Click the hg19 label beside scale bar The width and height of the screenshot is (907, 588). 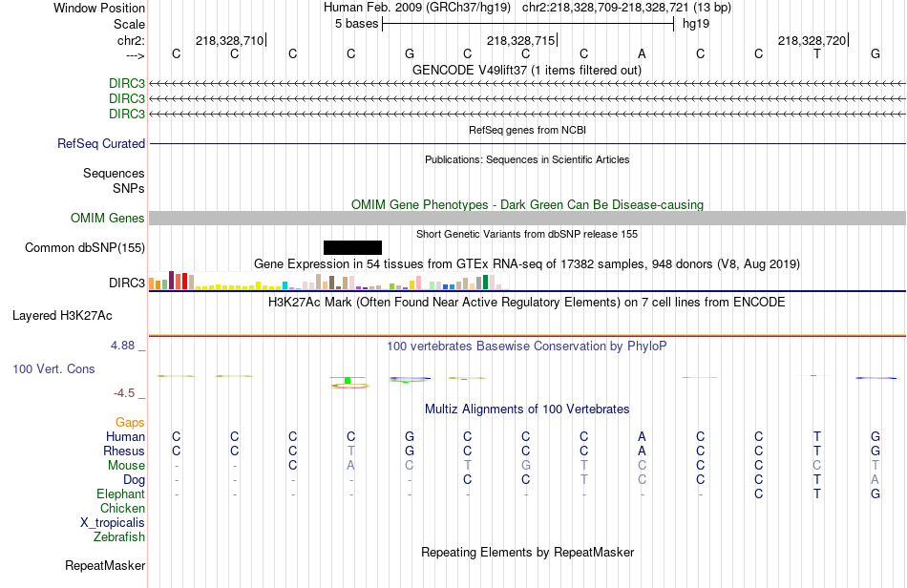click(696, 24)
